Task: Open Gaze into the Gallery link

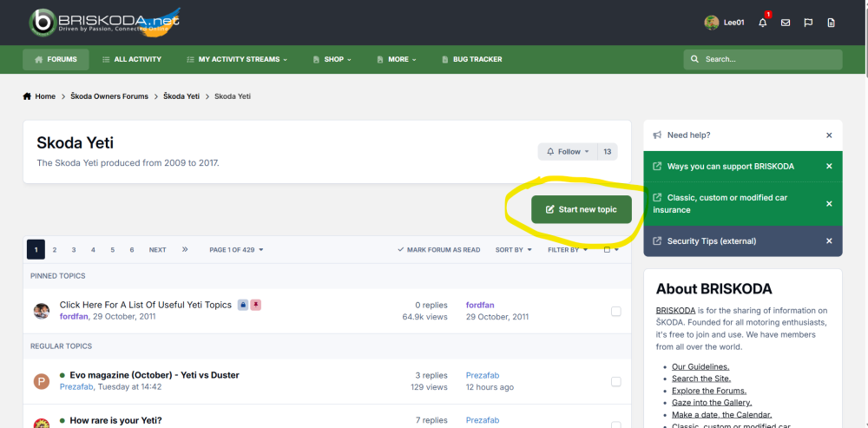Action: (x=712, y=403)
